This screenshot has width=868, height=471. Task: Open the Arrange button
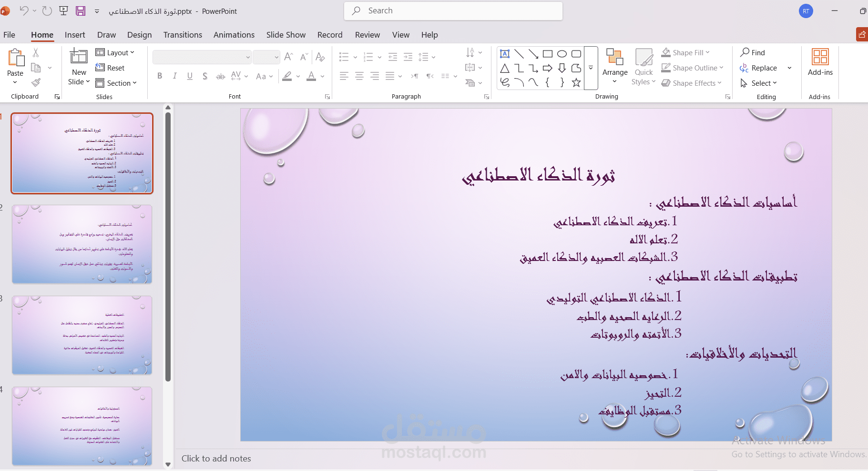pos(615,67)
